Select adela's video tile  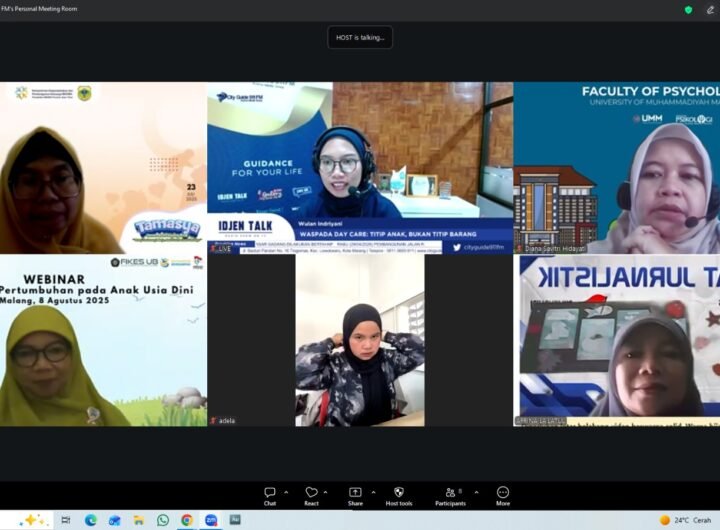tap(360, 340)
